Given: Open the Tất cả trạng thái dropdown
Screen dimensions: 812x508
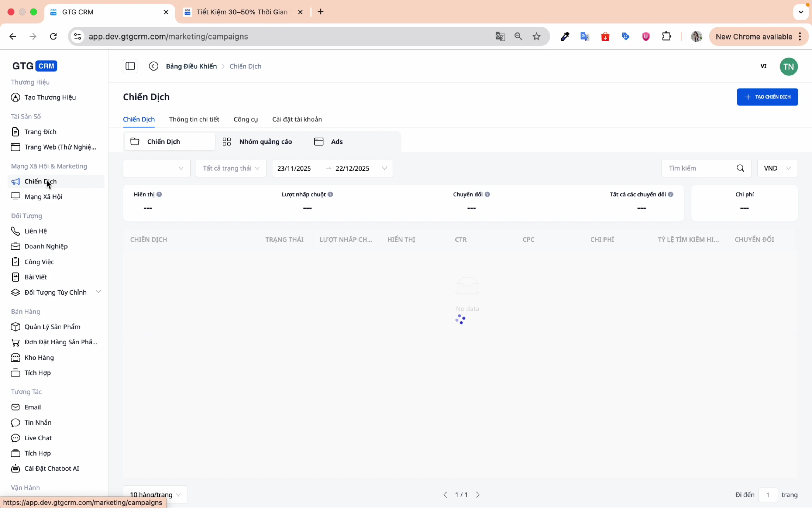Looking at the screenshot, I should pyautogui.click(x=231, y=168).
